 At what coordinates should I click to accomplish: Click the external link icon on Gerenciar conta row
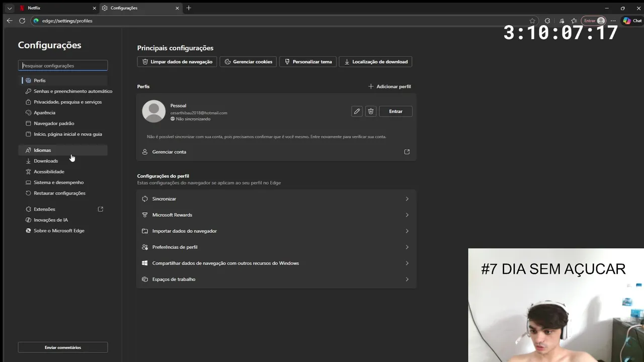pos(407,152)
